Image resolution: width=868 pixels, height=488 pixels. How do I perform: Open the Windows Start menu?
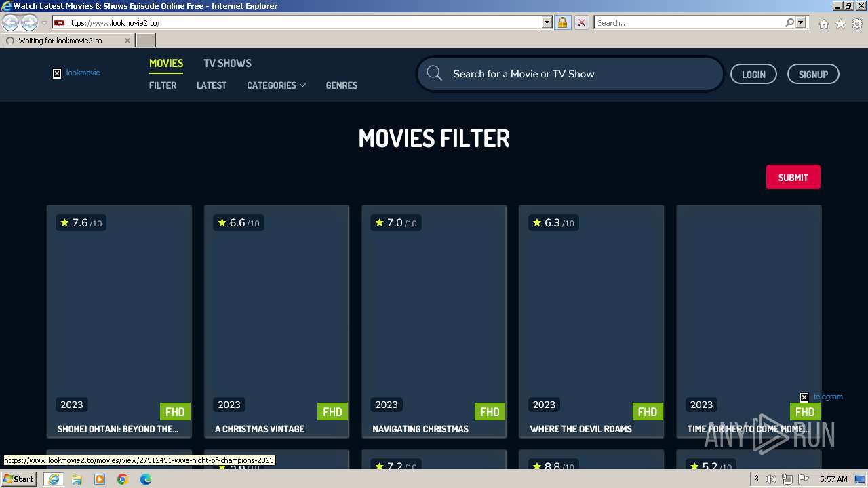pyautogui.click(x=19, y=479)
